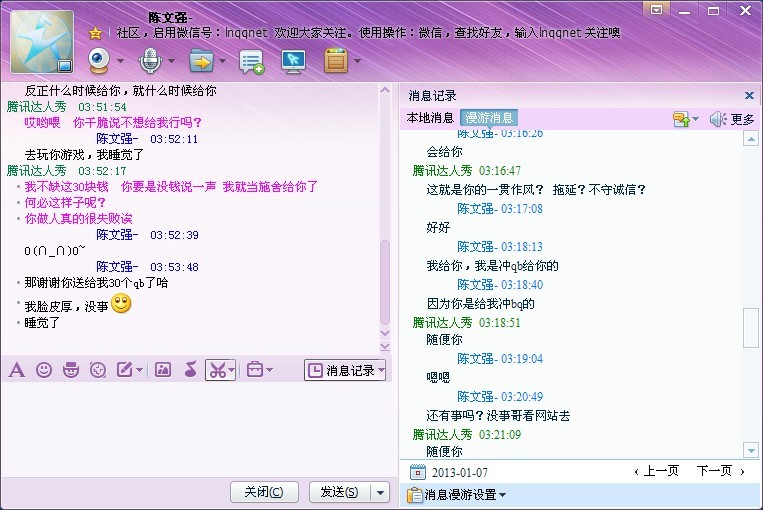Expand the briefcase tools dropdown arrow
The height and width of the screenshot is (510, 763).
[270, 371]
